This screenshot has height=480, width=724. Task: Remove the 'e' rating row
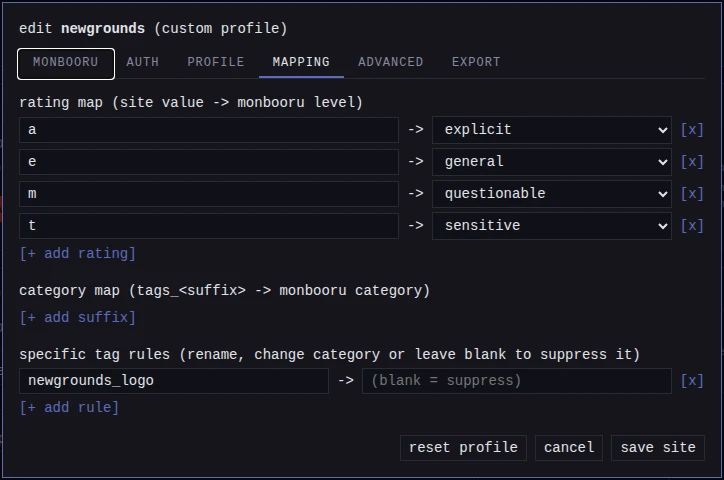point(692,162)
